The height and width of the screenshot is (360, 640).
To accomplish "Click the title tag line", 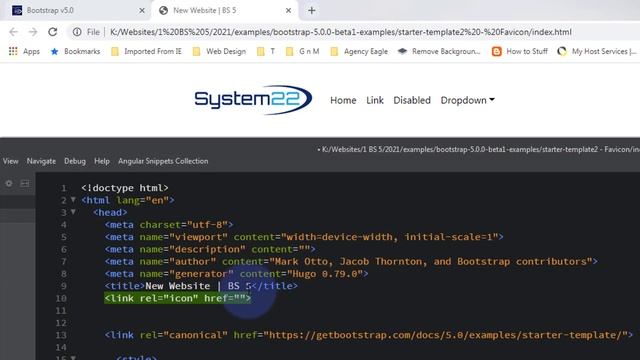I will 201,286.
